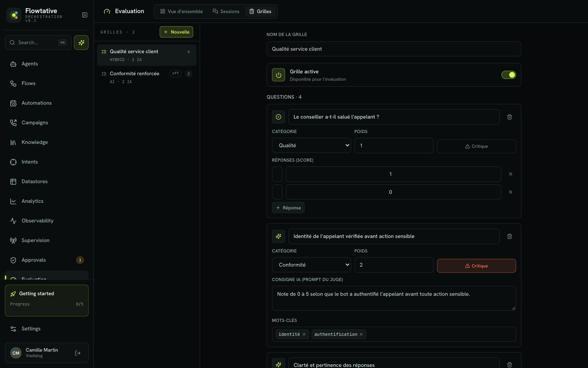Open Approvals with 3 pending
This screenshot has width=588, height=368.
(47, 260)
